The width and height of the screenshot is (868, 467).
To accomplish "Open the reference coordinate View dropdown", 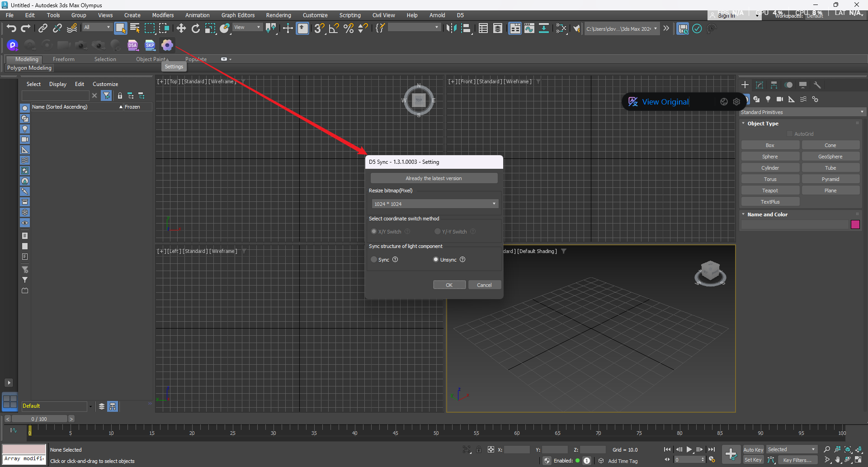I will pyautogui.click(x=247, y=28).
